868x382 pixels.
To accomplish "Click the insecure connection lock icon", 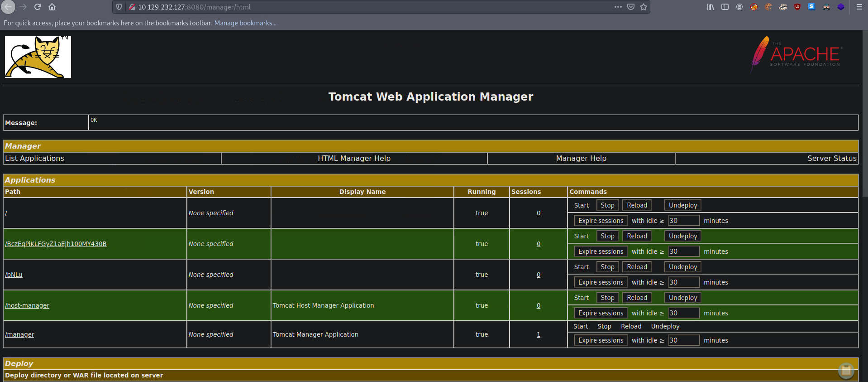I will 132,7.
